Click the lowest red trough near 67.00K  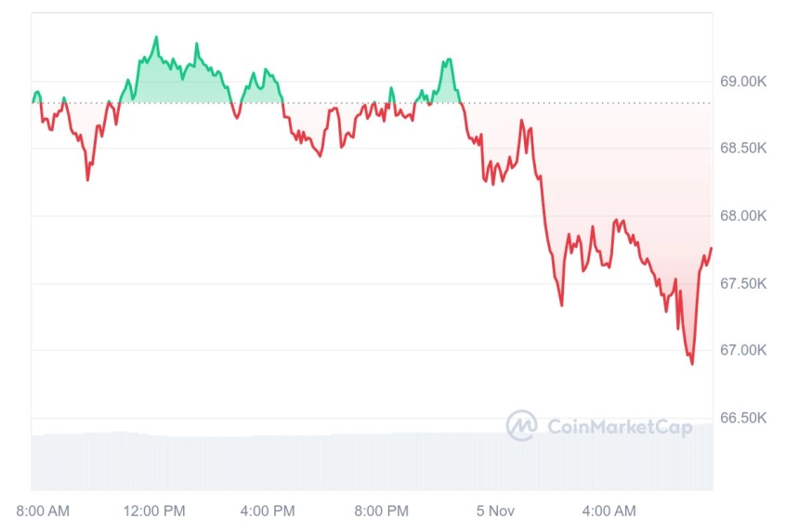pyautogui.click(x=692, y=364)
